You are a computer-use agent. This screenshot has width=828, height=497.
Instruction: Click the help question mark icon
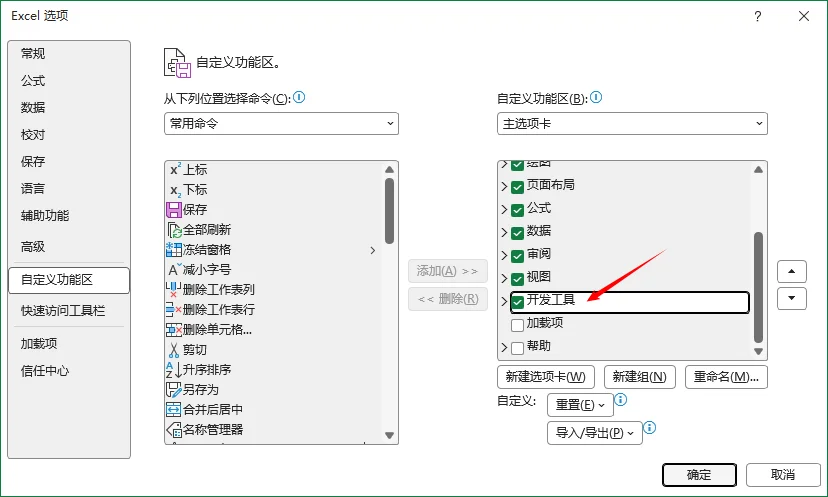758,16
